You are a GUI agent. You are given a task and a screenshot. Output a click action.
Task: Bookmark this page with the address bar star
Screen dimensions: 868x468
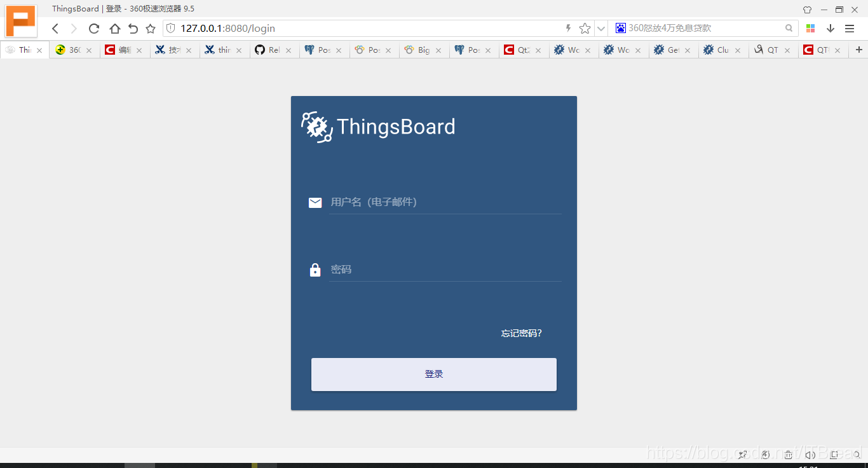tap(585, 29)
